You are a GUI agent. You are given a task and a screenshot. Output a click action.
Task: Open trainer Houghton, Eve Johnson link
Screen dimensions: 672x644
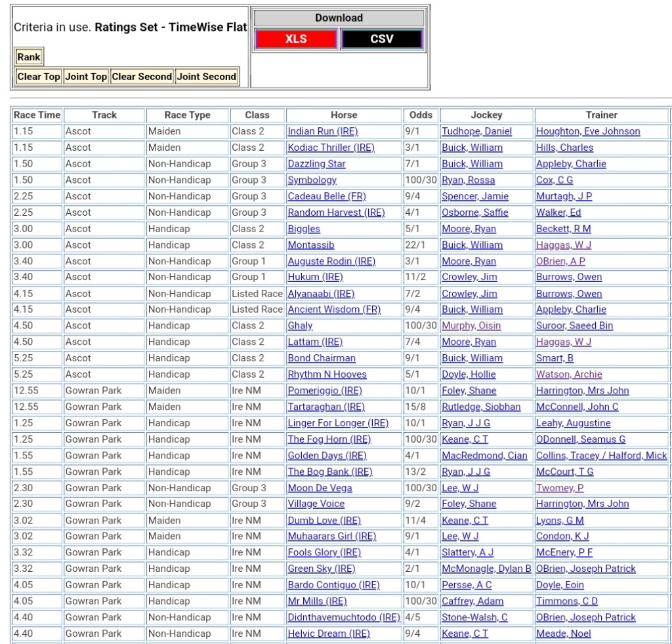click(588, 132)
